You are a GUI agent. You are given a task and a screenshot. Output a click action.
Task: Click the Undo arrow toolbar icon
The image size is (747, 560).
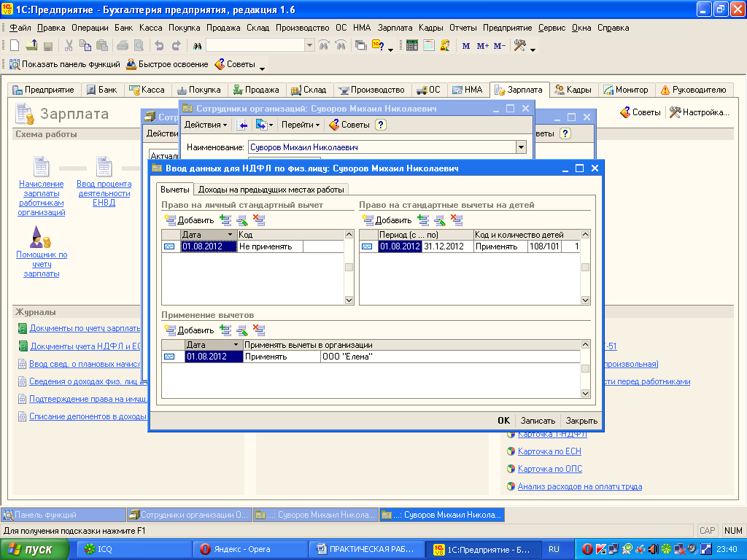click(159, 46)
